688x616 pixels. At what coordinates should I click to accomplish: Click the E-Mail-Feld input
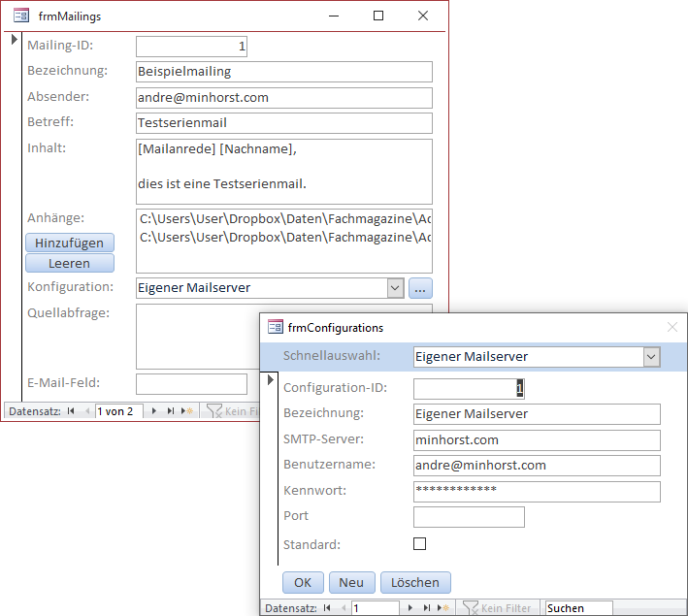191,384
